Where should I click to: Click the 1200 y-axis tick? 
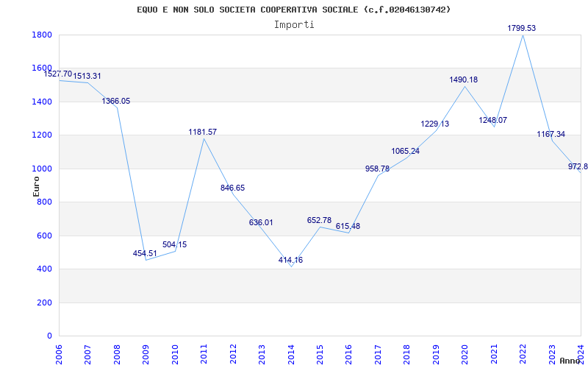point(42,135)
